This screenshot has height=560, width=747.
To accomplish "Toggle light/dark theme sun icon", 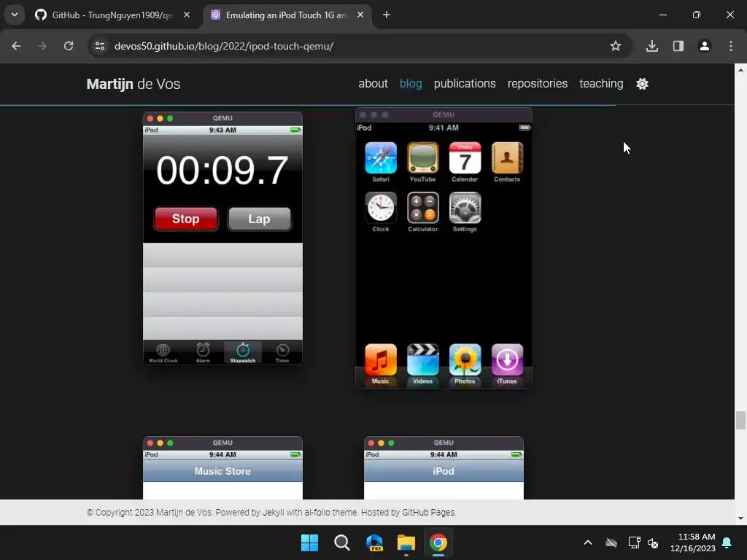I will 642,84.
